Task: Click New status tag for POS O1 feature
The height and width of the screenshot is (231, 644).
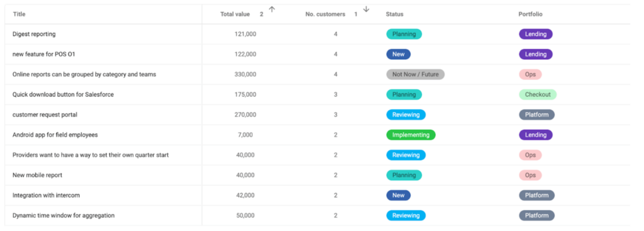Action: coord(398,54)
